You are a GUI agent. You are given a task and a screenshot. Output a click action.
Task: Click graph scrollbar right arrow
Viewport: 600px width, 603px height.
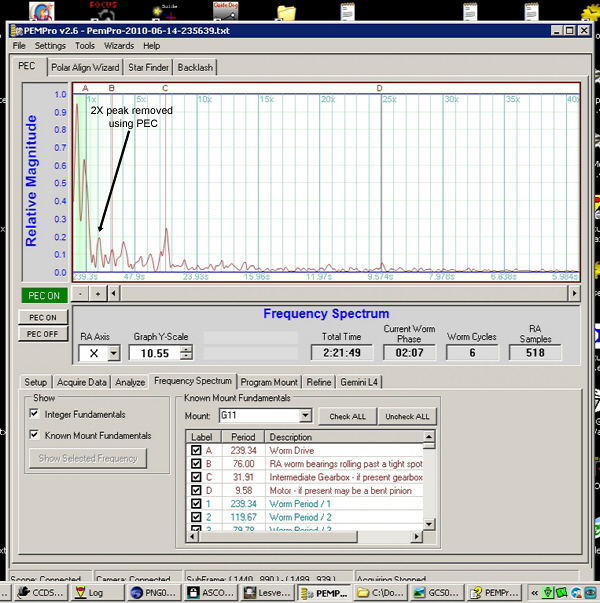coord(574,294)
